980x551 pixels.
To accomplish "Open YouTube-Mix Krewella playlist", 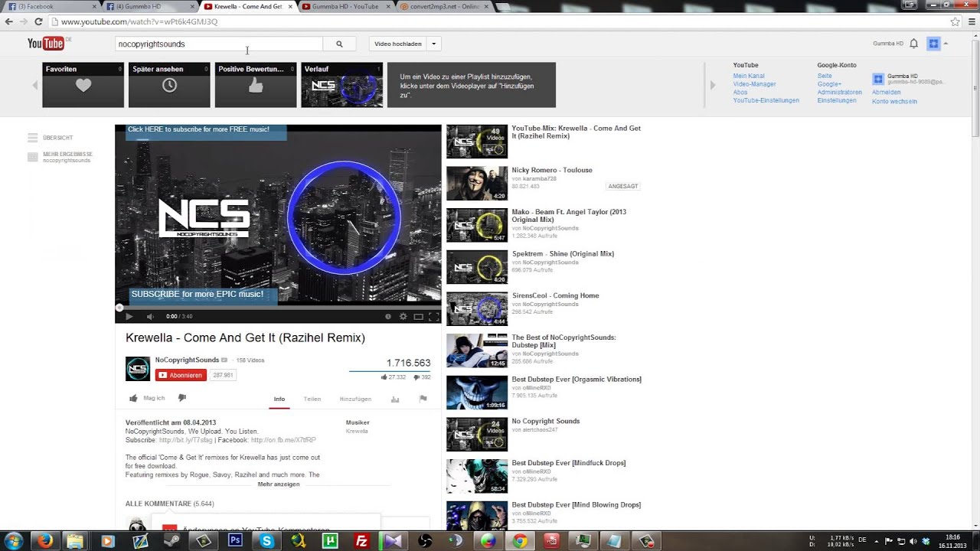I will 576,132.
